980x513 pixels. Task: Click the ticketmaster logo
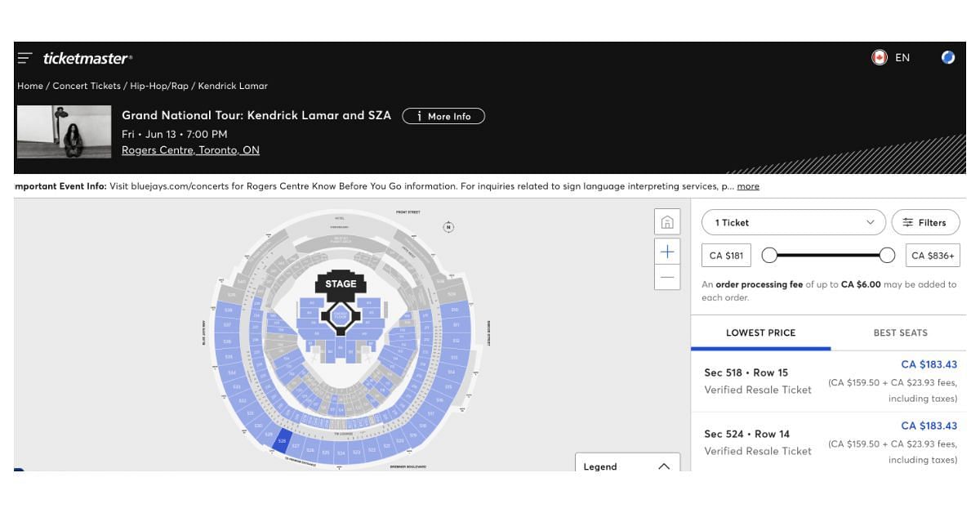click(87, 58)
